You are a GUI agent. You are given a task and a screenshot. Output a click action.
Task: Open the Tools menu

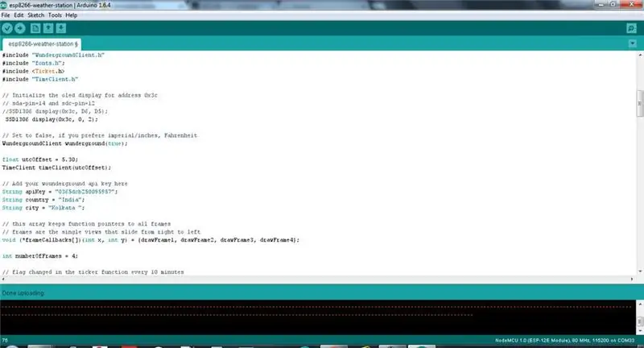pos(55,15)
